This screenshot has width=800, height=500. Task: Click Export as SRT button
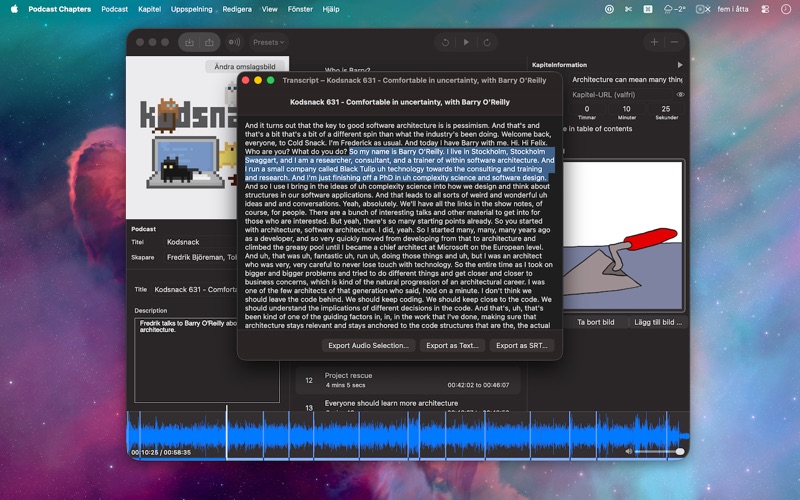pyautogui.click(x=521, y=345)
